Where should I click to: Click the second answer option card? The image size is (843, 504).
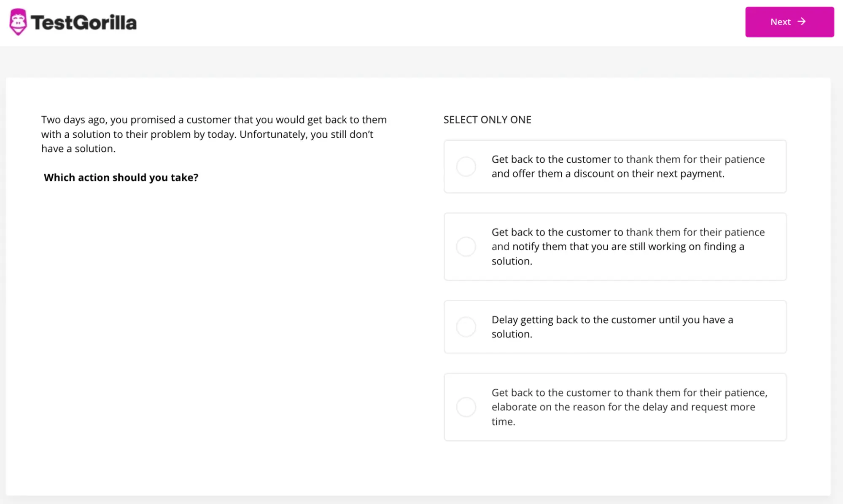615,247
